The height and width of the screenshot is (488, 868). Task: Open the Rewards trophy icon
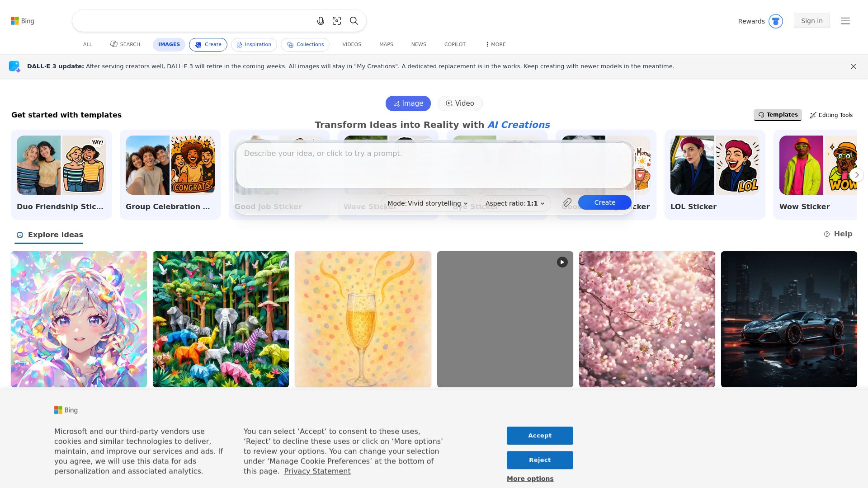coord(776,21)
